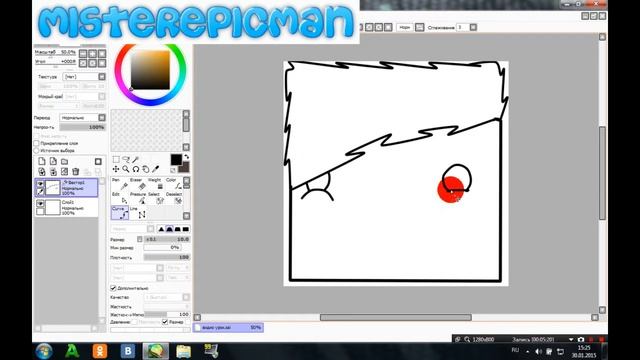Viewport: 640px width, 360px height.
Task: Open the Текстура dropdown
Action: pyautogui.click(x=102, y=76)
